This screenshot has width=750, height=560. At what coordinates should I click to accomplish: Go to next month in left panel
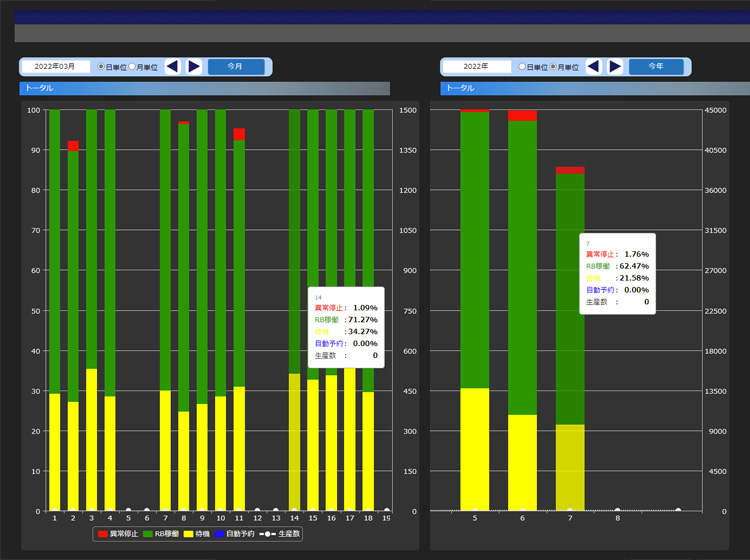pos(194,67)
